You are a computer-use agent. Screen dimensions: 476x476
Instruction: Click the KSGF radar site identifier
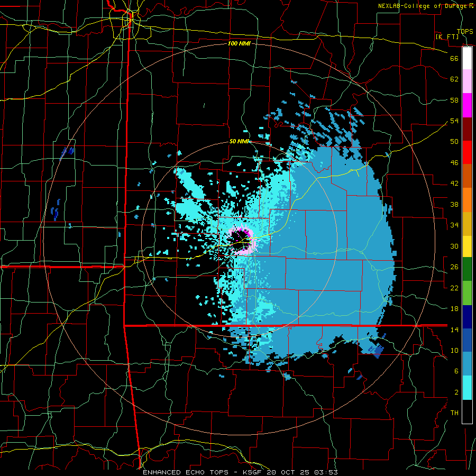253,472
